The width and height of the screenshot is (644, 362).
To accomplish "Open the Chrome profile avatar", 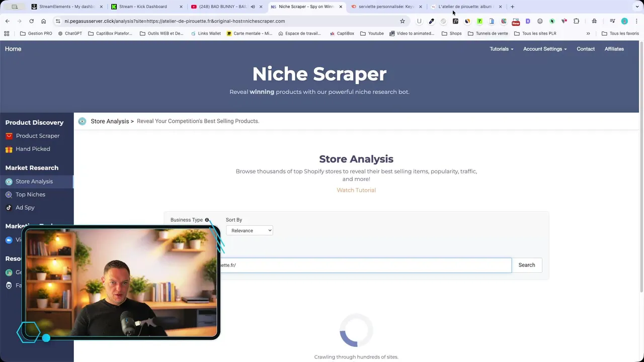I will click(624, 21).
